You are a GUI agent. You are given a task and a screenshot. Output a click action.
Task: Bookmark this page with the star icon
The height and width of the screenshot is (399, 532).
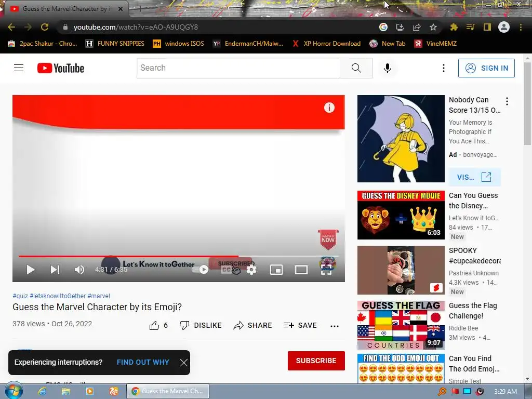tap(433, 27)
